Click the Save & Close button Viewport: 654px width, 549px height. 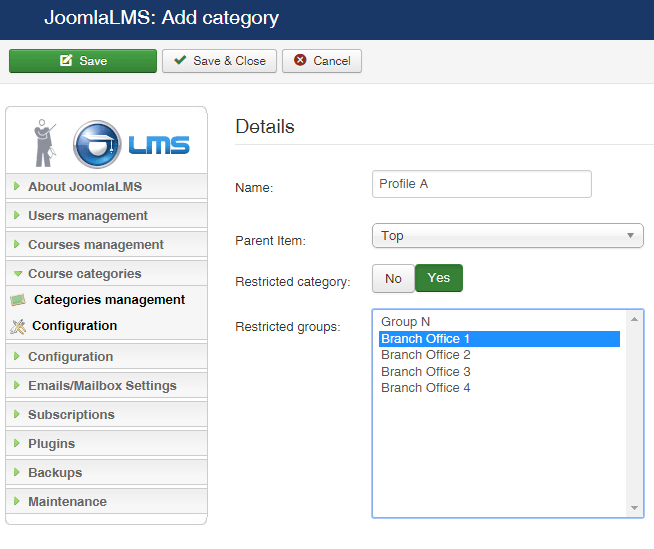[219, 61]
